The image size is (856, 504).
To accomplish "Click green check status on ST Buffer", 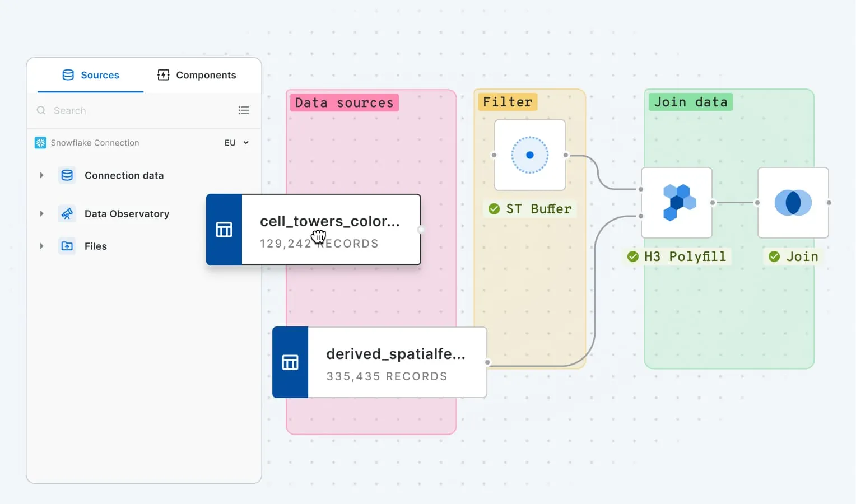I will (494, 209).
